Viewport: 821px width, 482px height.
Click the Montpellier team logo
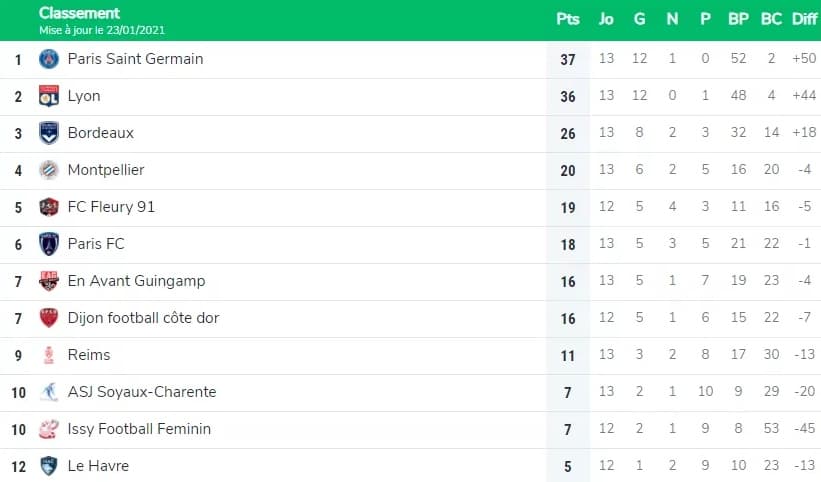tap(49, 170)
